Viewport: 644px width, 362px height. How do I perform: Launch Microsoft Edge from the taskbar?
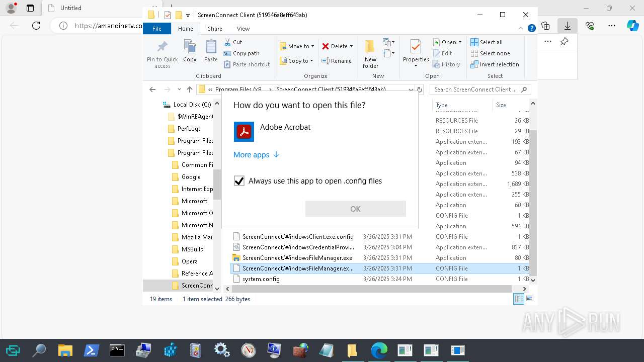379,350
